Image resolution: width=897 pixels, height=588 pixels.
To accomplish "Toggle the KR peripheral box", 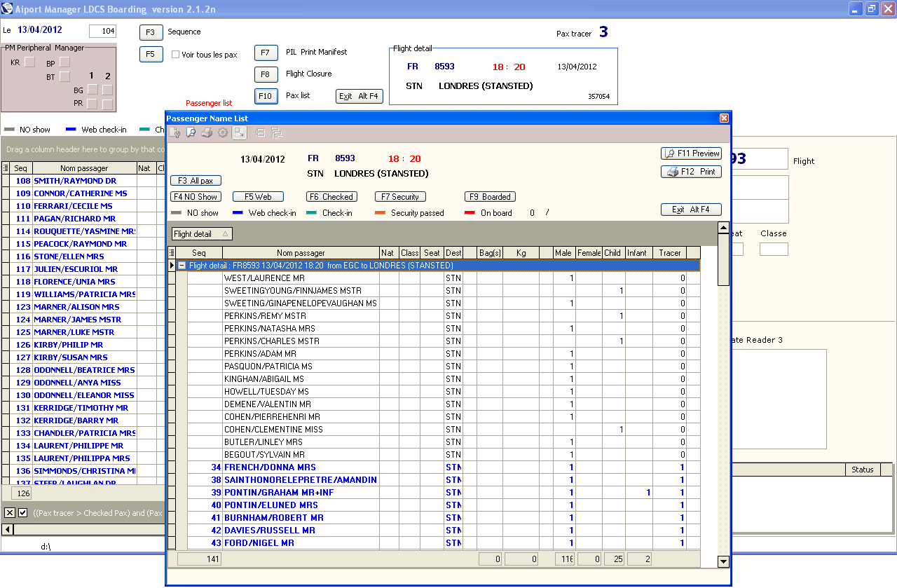I will pyautogui.click(x=29, y=62).
